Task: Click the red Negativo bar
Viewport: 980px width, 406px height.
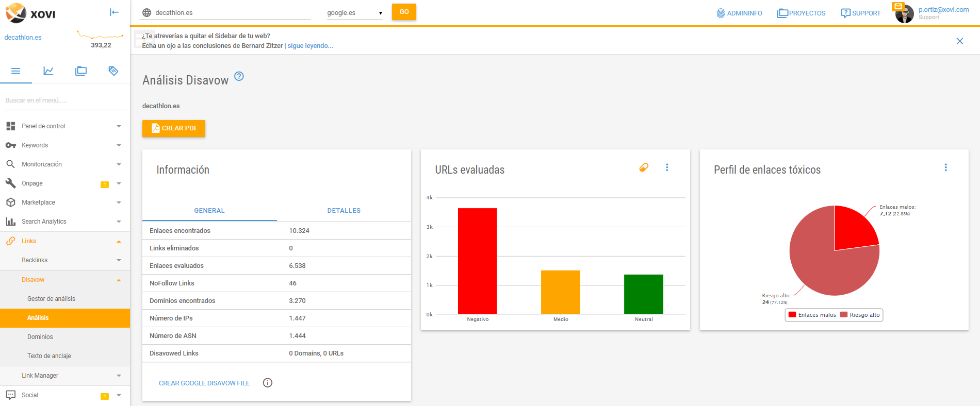Action: 477,261
